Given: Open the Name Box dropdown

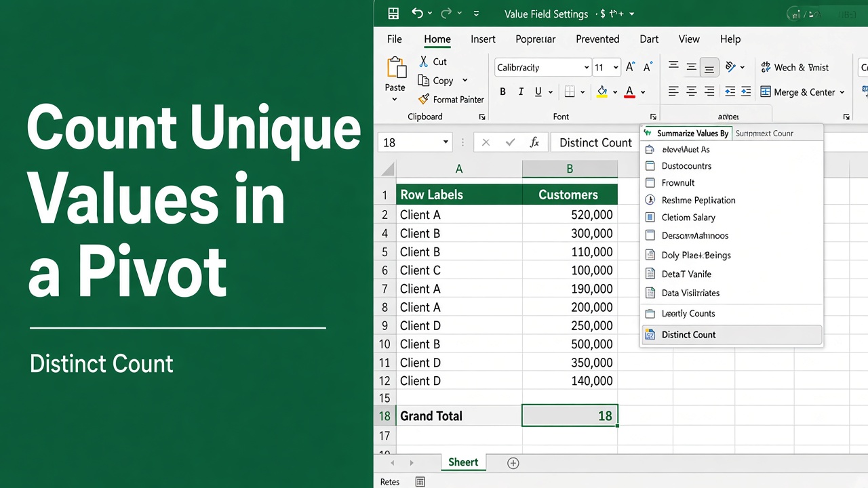Looking at the screenshot, I should coord(446,142).
